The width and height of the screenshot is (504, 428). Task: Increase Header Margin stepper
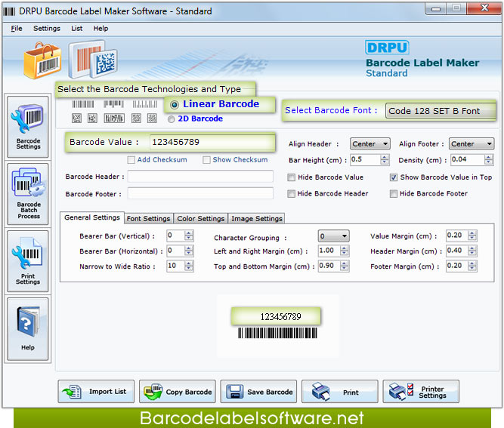pos(472,248)
